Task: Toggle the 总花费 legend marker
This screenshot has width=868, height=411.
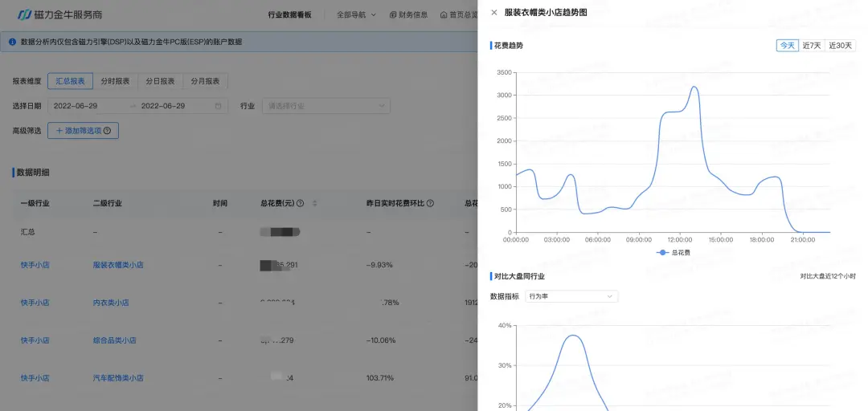Action: pyautogui.click(x=662, y=252)
